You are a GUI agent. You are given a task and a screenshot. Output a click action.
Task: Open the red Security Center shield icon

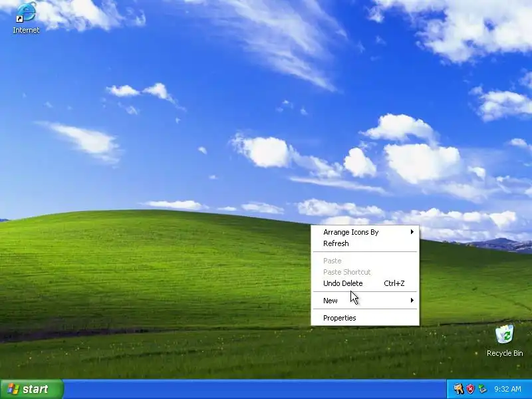[470, 389]
